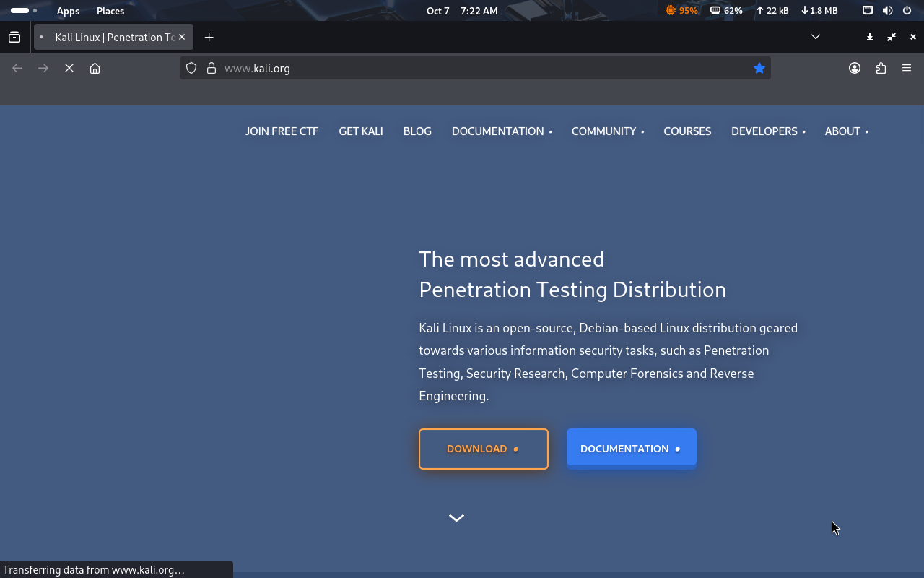Click the www.kali.org address bar field
The image size is (924, 578).
(x=469, y=68)
